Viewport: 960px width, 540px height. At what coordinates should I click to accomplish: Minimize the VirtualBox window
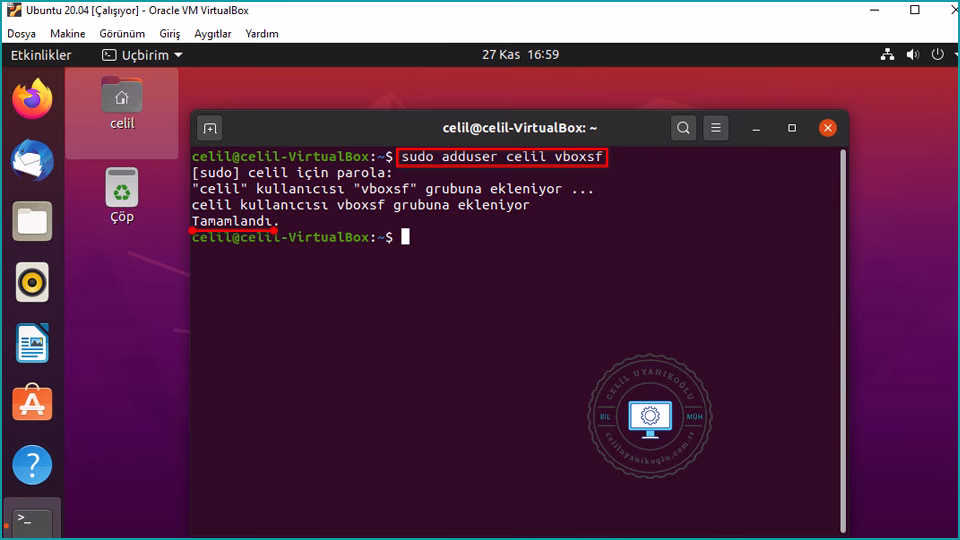(875, 10)
